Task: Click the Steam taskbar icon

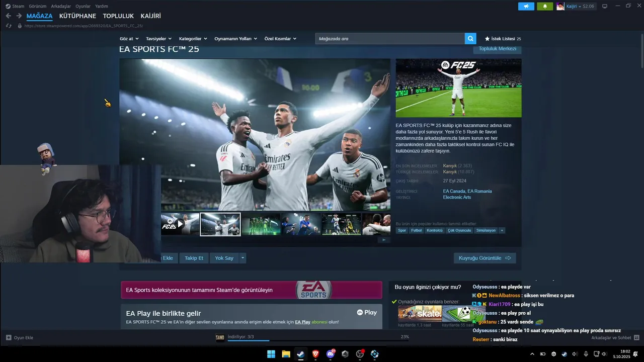Action: click(300, 354)
